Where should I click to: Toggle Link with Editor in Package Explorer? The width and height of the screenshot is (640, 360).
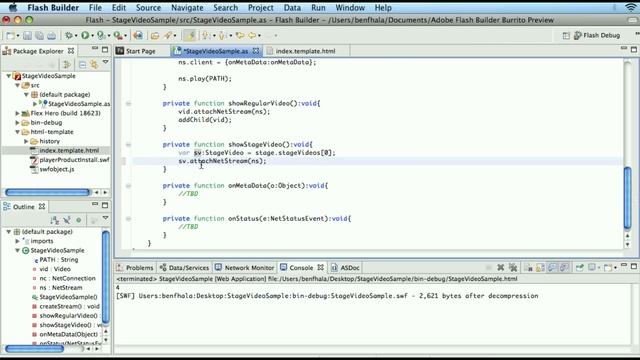pos(94,64)
